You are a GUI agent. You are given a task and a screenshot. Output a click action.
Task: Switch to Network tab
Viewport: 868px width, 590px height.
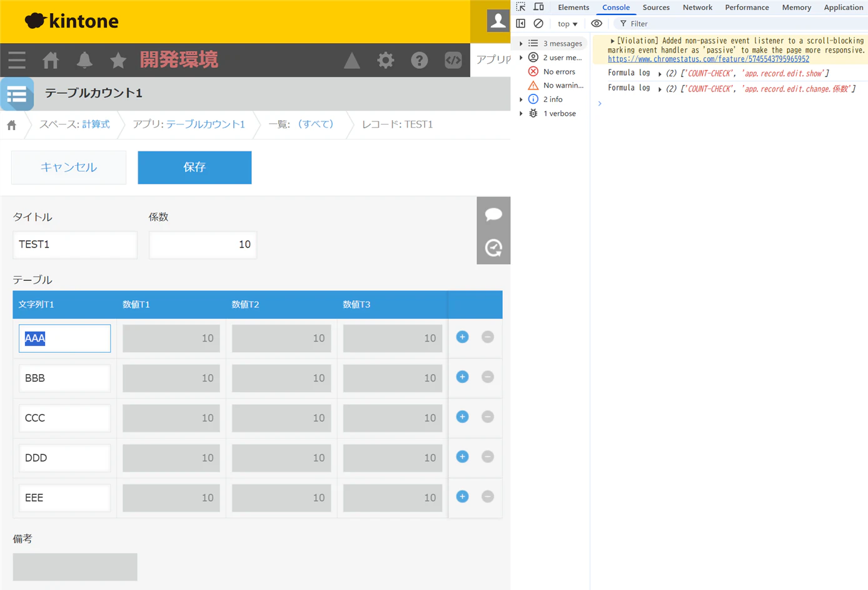click(x=697, y=8)
